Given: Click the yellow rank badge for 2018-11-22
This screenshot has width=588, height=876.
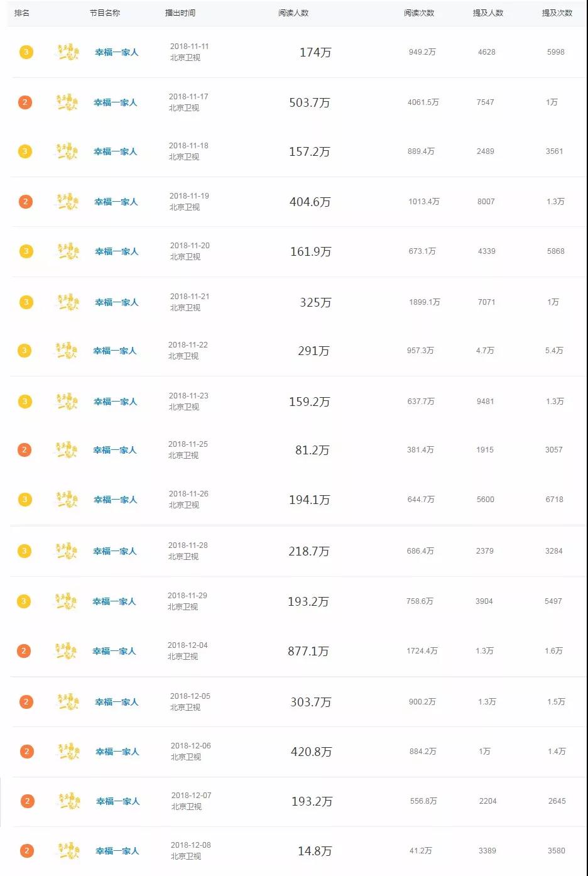Looking at the screenshot, I should (x=24, y=351).
